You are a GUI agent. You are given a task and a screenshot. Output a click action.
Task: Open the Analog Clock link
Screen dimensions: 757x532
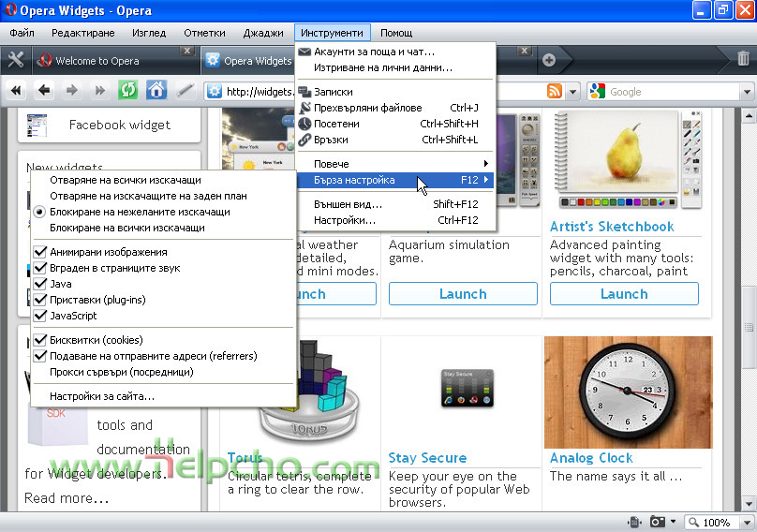pyautogui.click(x=591, y=458)
